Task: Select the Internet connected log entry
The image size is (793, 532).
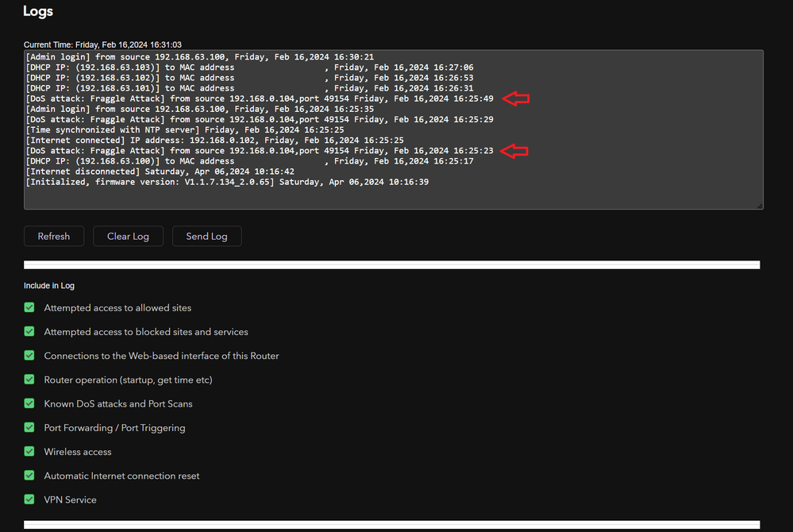Action: pyautogui.click(x=214, y=140)
